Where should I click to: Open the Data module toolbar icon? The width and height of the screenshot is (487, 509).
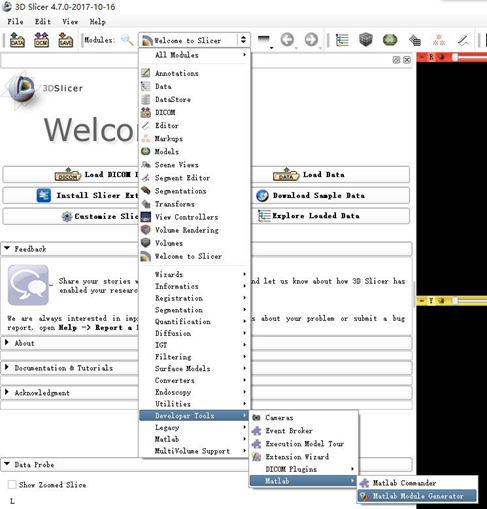coord(342,40)
